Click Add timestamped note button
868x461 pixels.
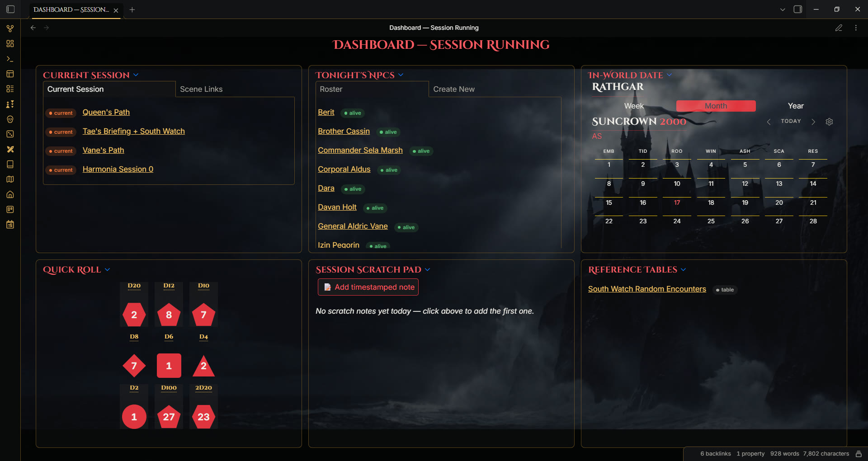coord(368,287)
